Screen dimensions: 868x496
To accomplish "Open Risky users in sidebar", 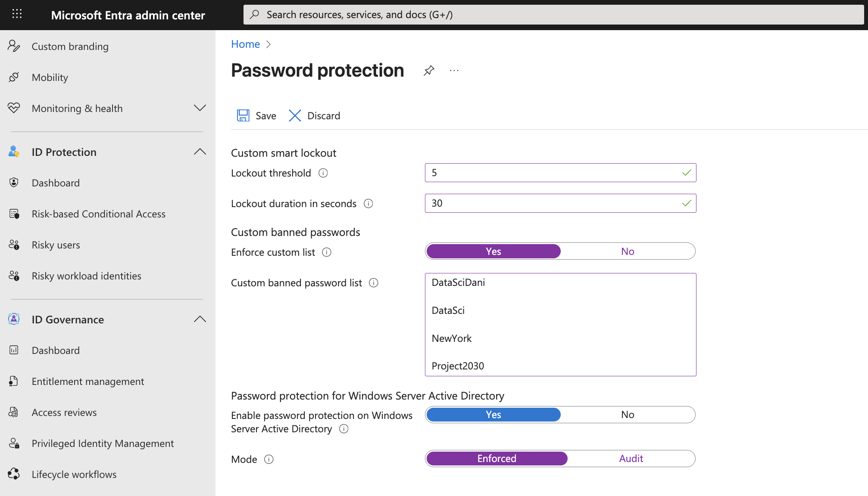I will 56,245.
